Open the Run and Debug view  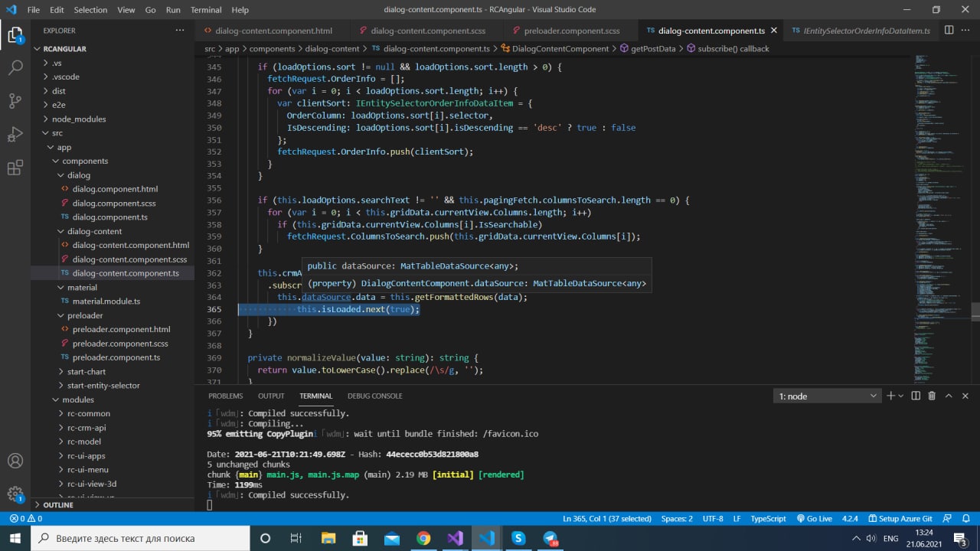[15, 135]
